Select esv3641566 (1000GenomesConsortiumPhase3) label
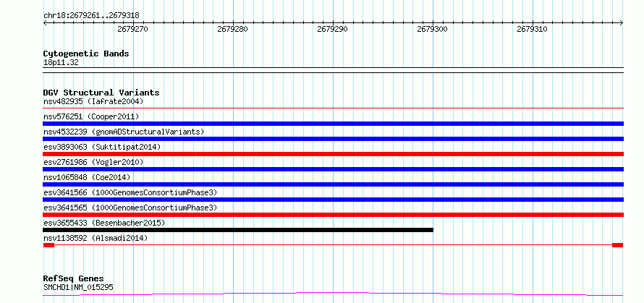The width and height of the screenshot is (644, 303). [130, 192]
